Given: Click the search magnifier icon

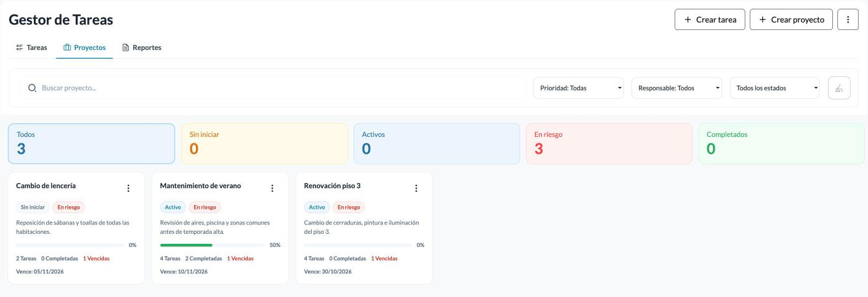Looking at the screenshot, I should 33,88.
